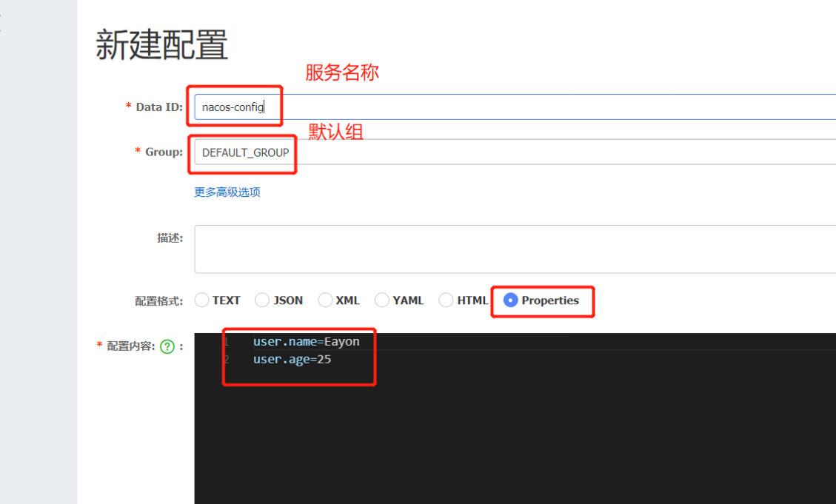
Task: Select the Properties format radio button
Action: (x=510, y=300)
